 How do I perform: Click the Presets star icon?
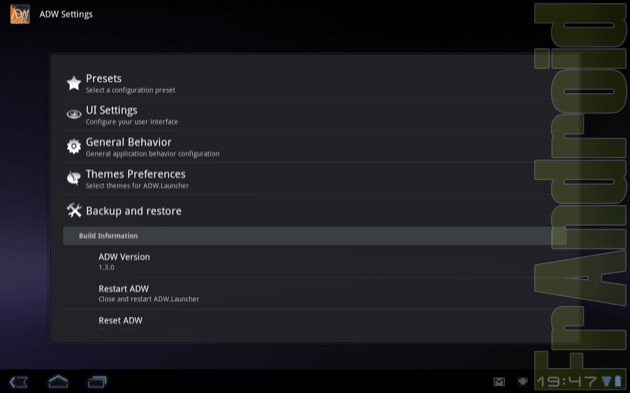[74, 83]
